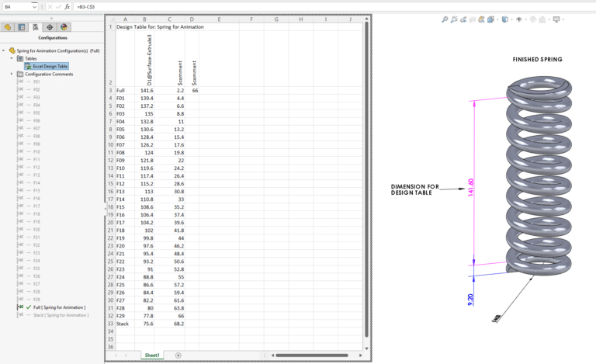Expand the Configuration Comments node
This screenshot has height=364, width=596.
click(x=12, y=74)
